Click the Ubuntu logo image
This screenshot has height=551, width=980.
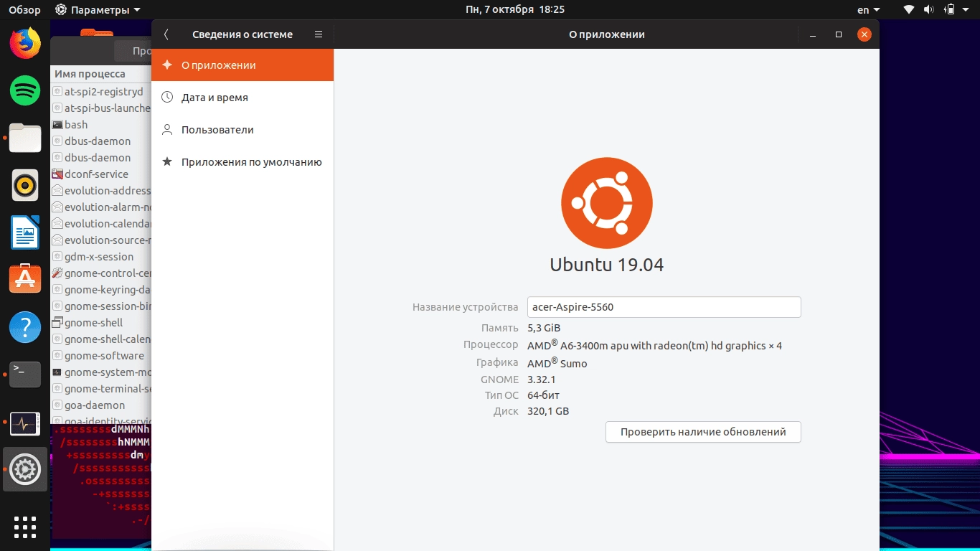tap(607, 202)
